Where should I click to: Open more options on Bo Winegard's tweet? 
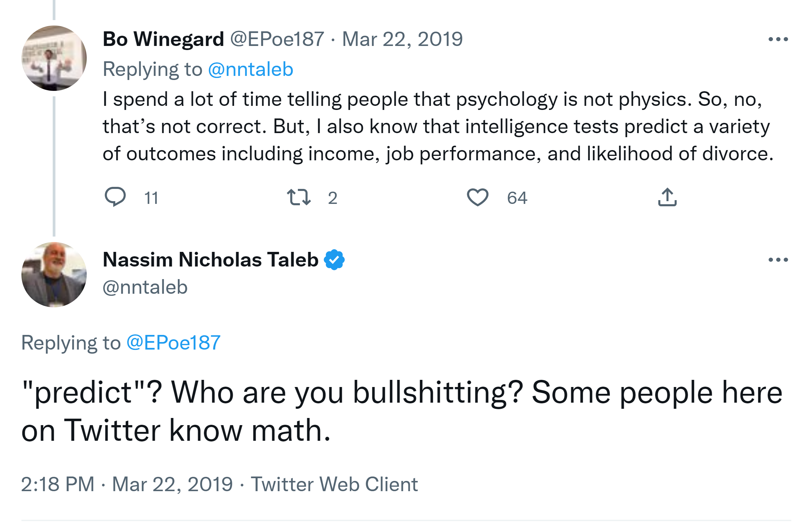coord(778,39)
